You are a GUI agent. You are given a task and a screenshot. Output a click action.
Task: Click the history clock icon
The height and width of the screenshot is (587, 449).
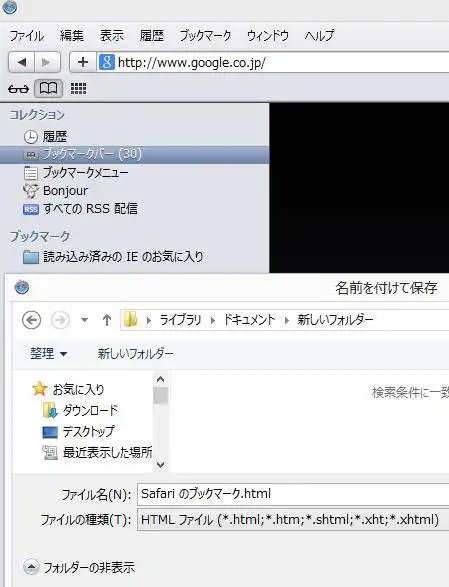(x=31, y=137)
